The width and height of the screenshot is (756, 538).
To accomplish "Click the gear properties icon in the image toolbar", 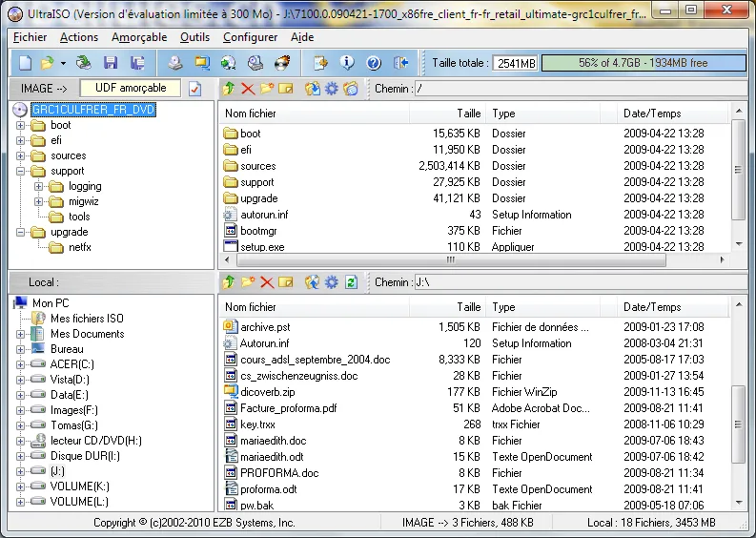I will point(331,89).
